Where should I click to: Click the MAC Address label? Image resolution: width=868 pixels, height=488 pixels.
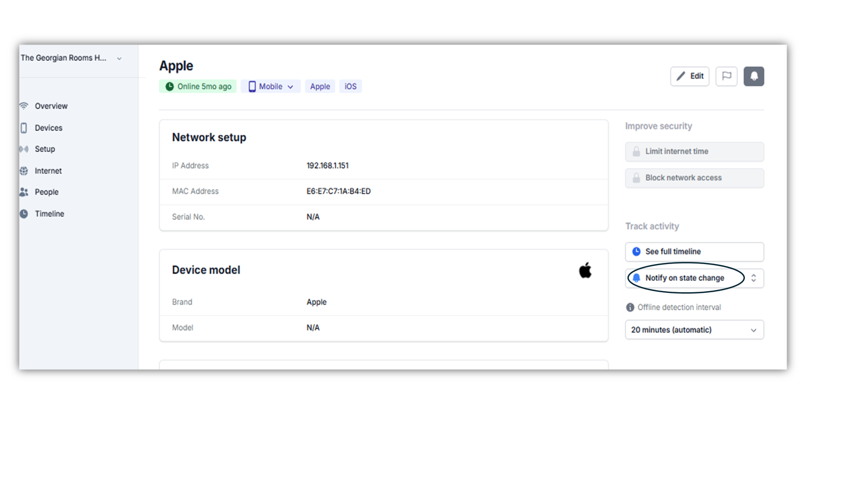[x=195, y=191]
